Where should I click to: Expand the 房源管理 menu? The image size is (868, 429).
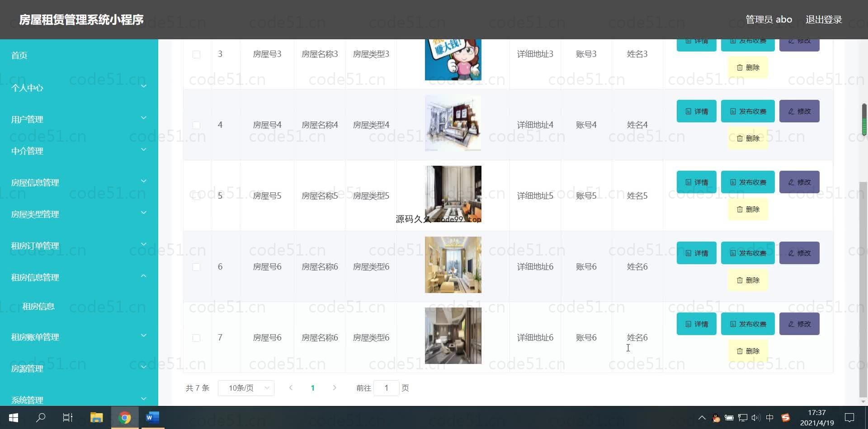click(x=79, y=368)
